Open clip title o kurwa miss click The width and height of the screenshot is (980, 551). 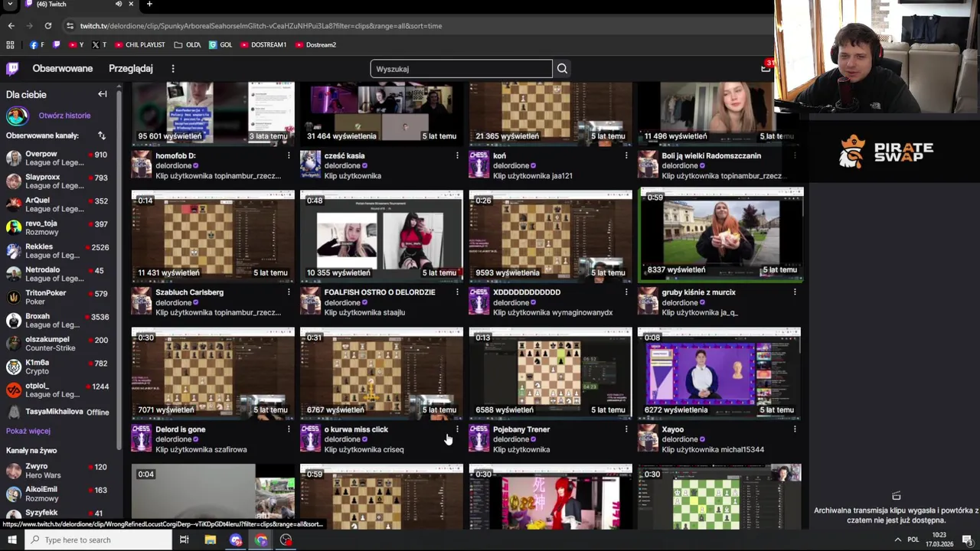pyautogui.click(x=356, y=429)
